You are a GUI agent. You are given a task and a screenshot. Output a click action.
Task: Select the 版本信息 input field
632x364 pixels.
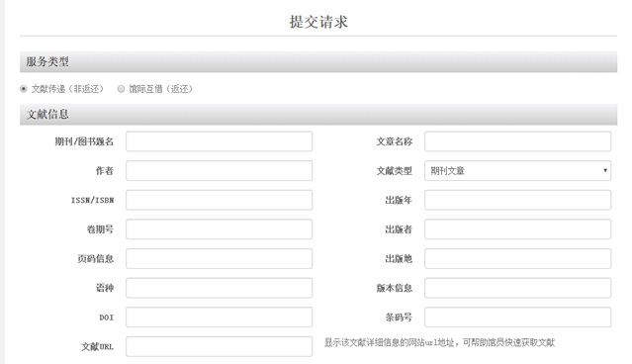coord(517,288)
